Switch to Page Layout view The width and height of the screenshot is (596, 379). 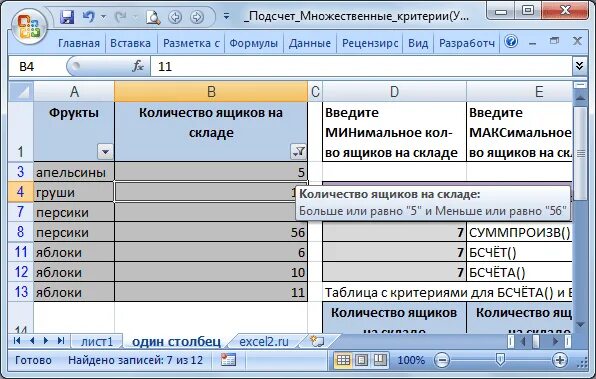(x=361, y=360)
